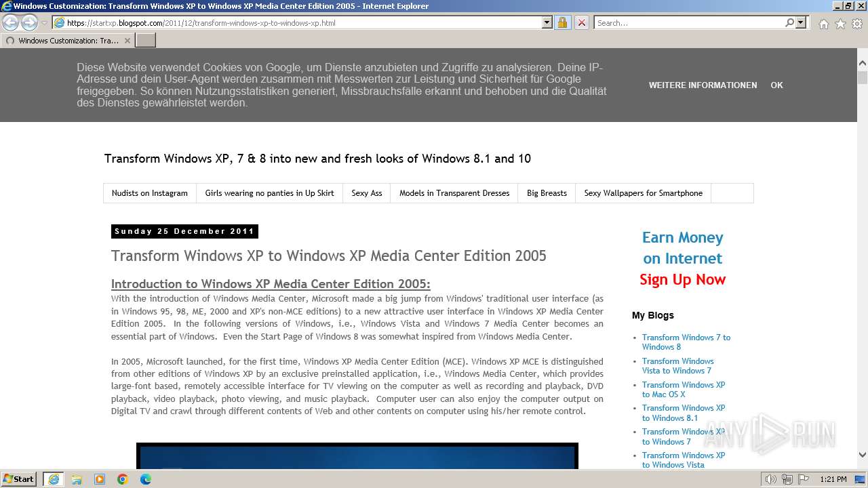Click the red Sign Up Now link
Viewport: 868px width, 488px height.
[x=682, y=279]
